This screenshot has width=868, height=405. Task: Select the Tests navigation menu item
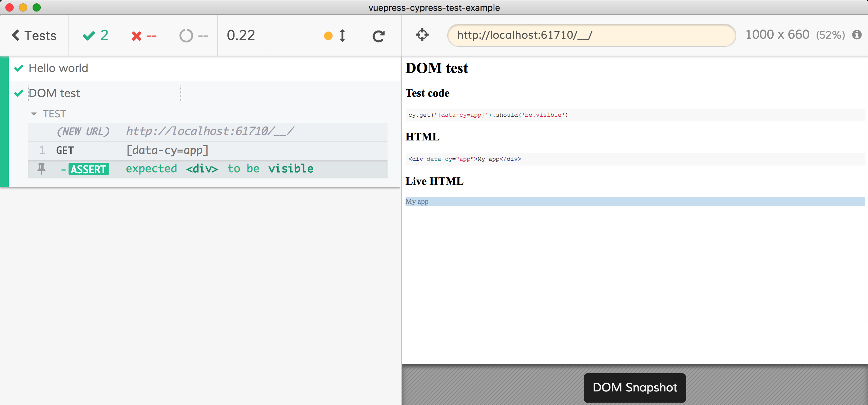[x=34, y=35]
